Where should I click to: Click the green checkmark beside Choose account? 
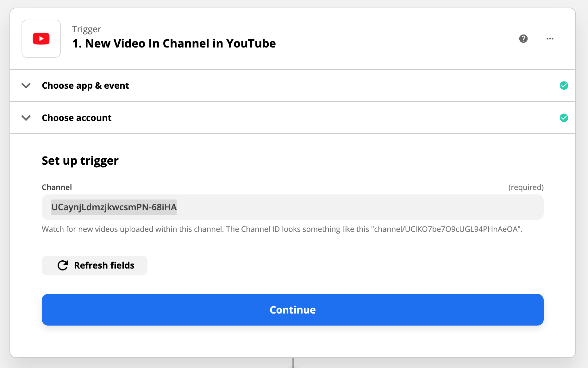[564, 118]
